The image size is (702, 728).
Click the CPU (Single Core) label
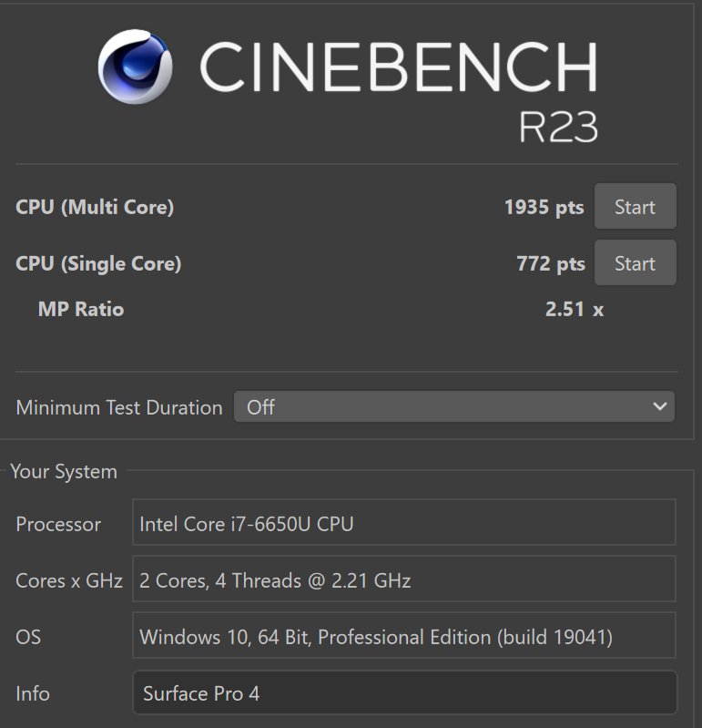coord(98,263)
